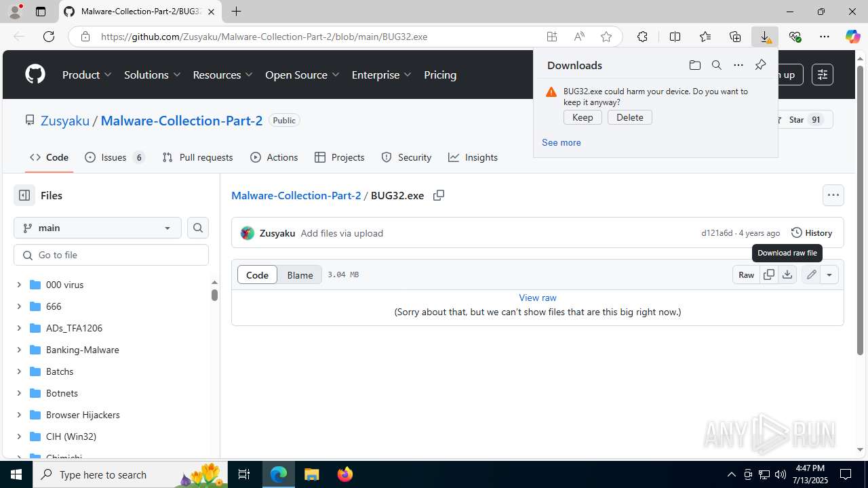
Task: Toggle Edge split screen icon
Action: [675, 37]
